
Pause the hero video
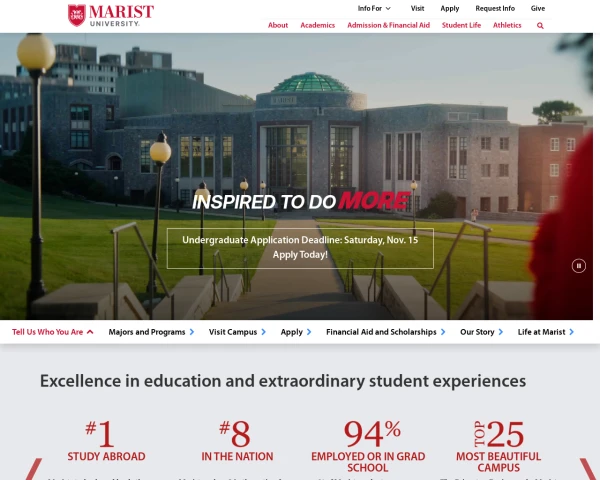coord(579,266)
